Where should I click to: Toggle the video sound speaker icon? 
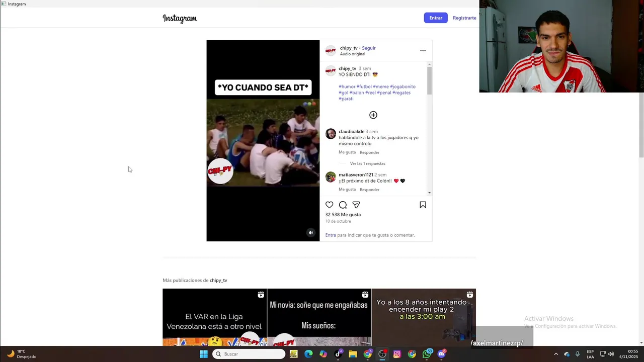coord(311,232)
